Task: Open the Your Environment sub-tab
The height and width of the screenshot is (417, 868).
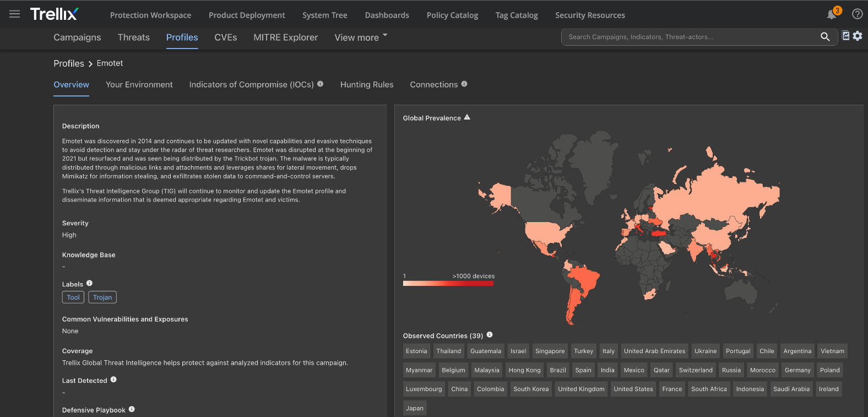Action: 139,85
